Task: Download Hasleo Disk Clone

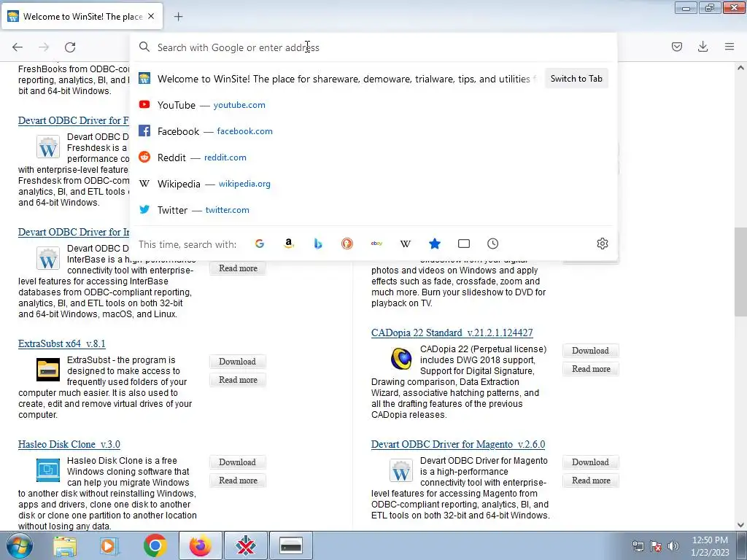Action: tap(238, 462)
